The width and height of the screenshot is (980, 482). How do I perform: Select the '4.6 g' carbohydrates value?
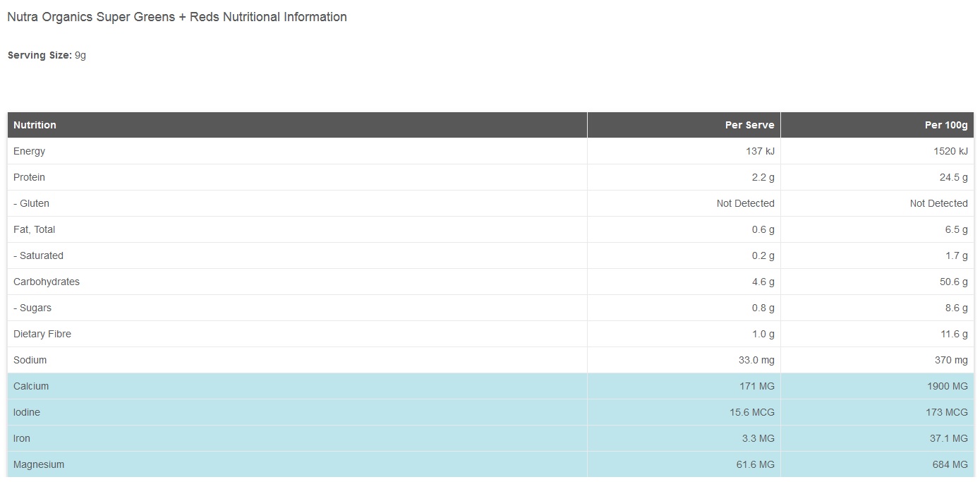pos(763,282)
